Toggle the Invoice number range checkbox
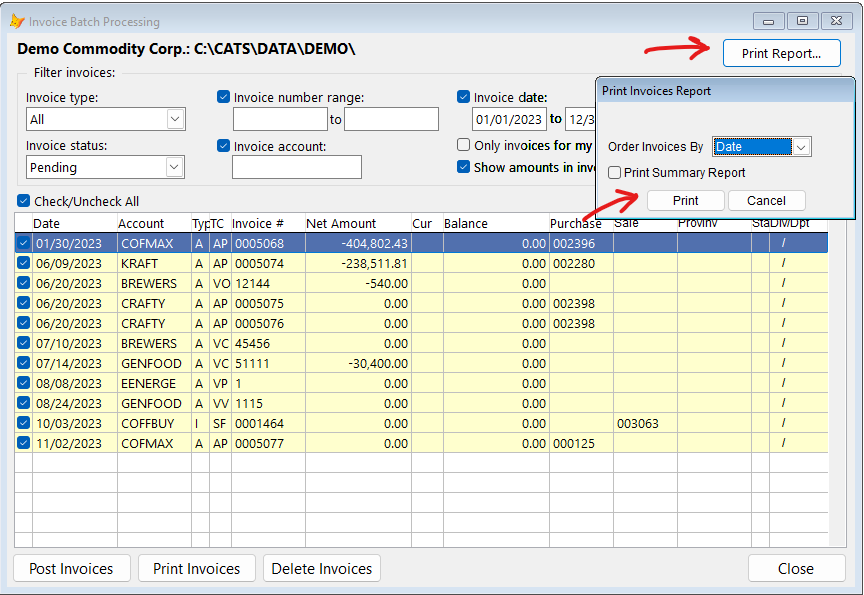 (223, 97)
